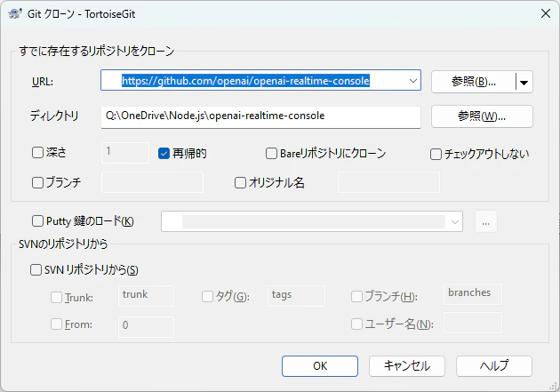This screenshot has width=560, height=392.
Task: Click the URL input field
Action: [260, 80]
